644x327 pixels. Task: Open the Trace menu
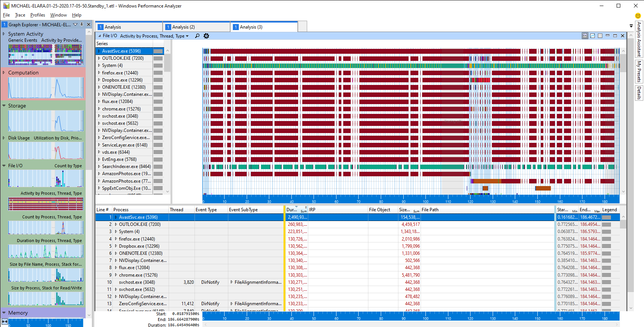[x=20, y=15]
